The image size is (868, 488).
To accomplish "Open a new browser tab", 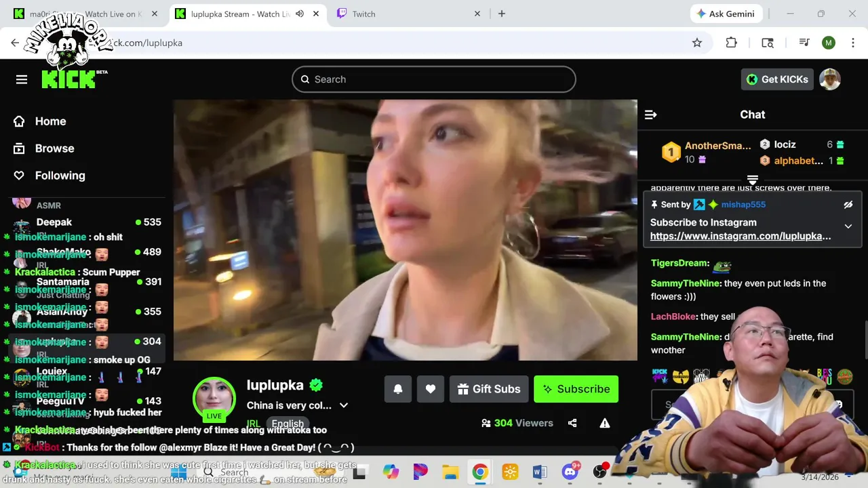I will [x=502, y=14].
